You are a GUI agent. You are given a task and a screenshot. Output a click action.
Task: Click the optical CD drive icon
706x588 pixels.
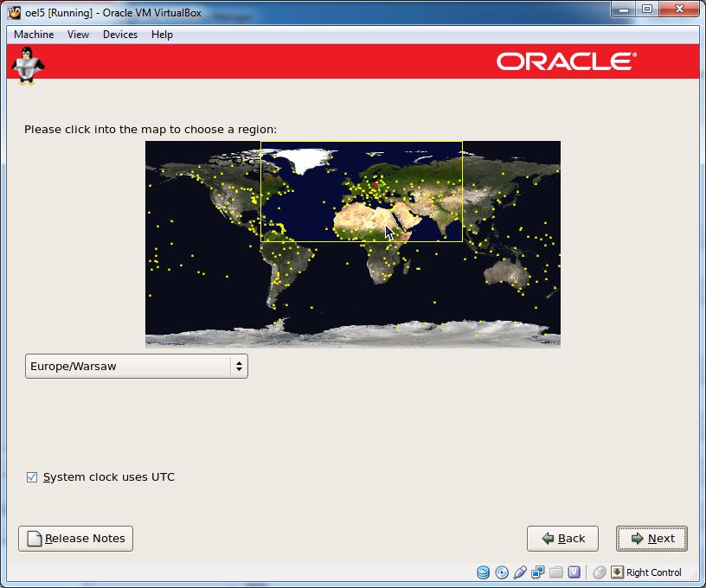[x=502, y=572]
